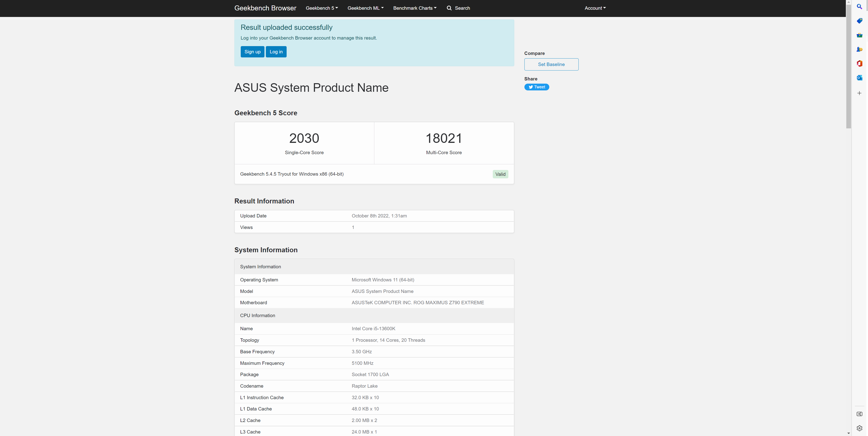868x436 pixels.
Task: Click the Sign up button
Action: [x=252, y=52]
